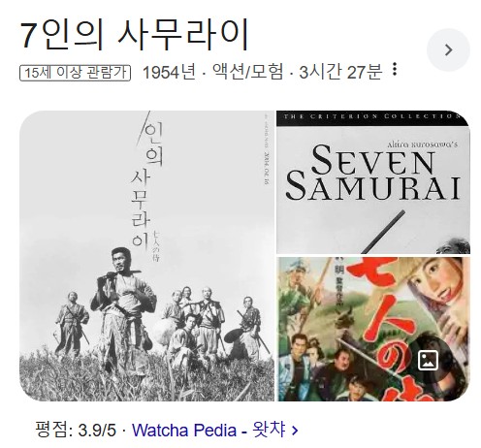Click Akira Kurosawa's text on the cover
Image resolution: width=481 pixels, height=448 pixels.
422,144
